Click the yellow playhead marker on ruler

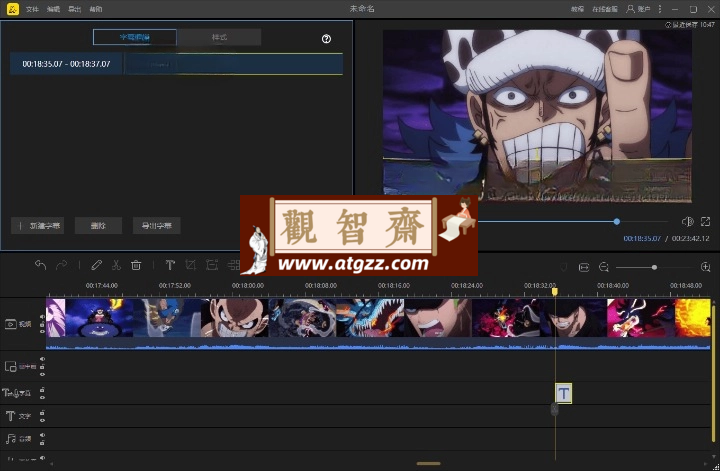(555, 292)
